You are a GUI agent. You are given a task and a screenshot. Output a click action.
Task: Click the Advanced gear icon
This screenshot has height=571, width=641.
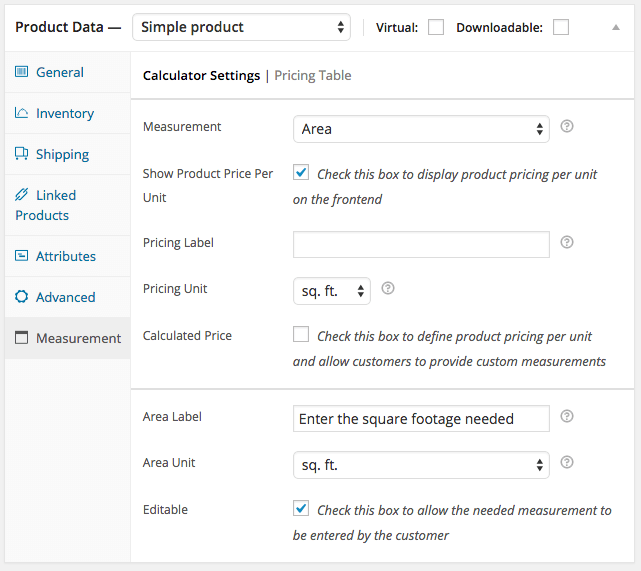point(22,297)
